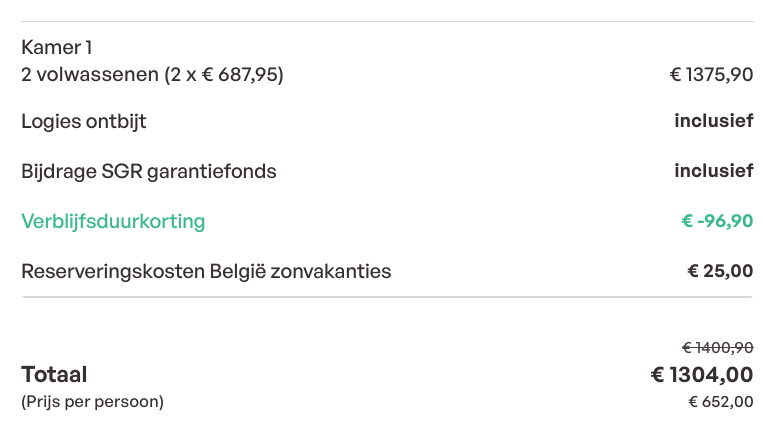Click the green Verblijfsduurkorting label
Image resolution: width=763 pixels, height=423 pixels.
point(113,221)
